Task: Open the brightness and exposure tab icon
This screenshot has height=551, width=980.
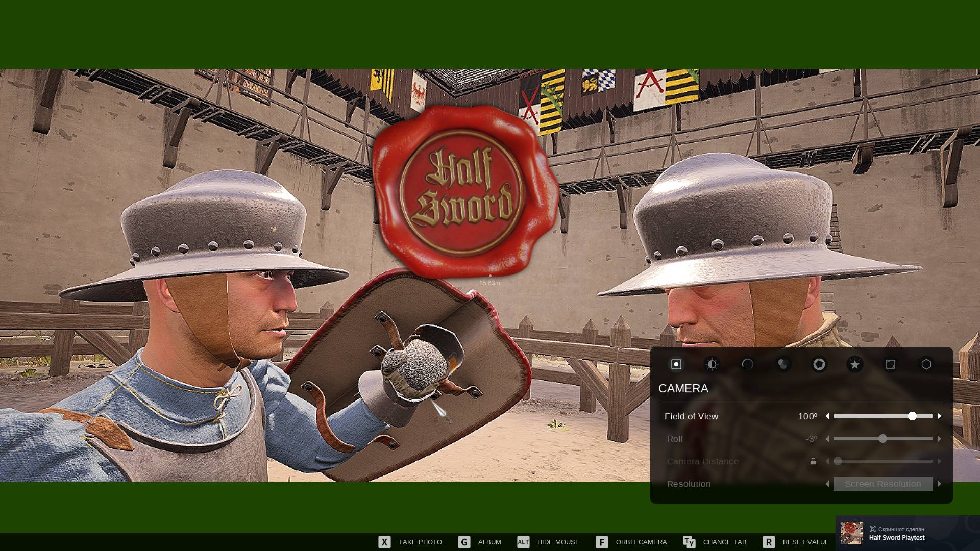Action: [x=712, y=364]
